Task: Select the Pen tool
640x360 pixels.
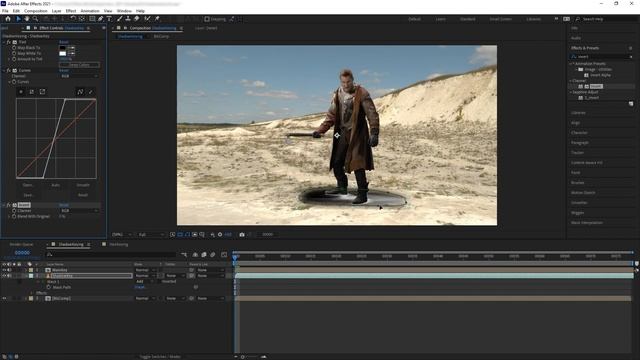Action: coord(100,19)
